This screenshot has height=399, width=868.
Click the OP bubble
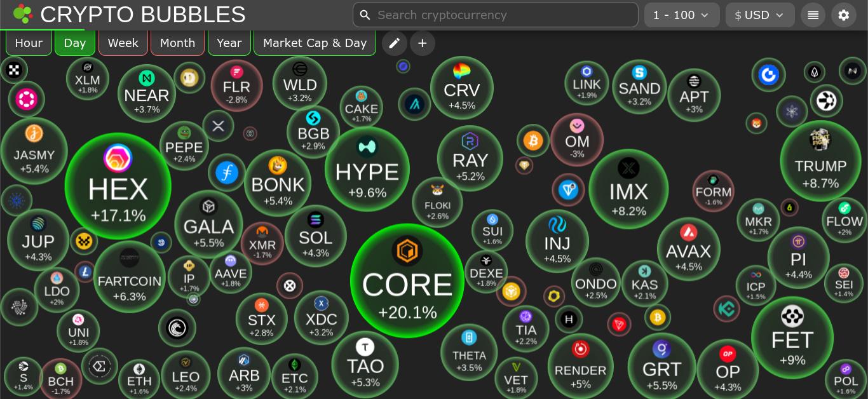tap(728, 370)
